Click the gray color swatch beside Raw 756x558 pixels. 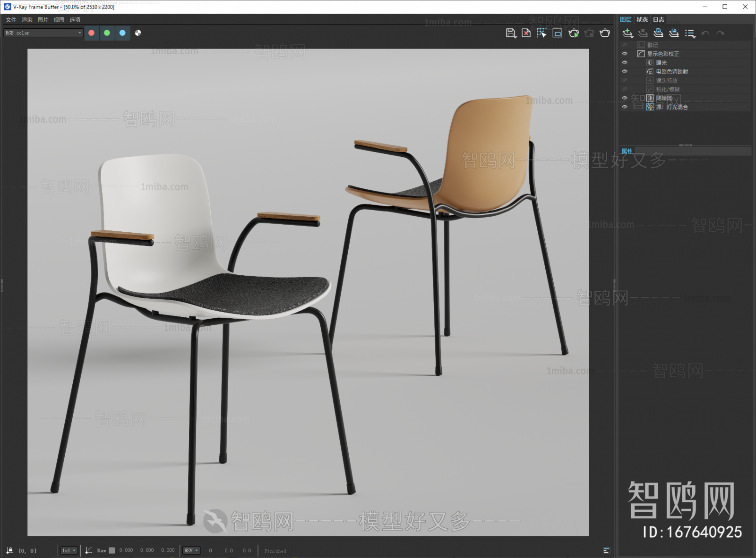[x=112, y=550]
